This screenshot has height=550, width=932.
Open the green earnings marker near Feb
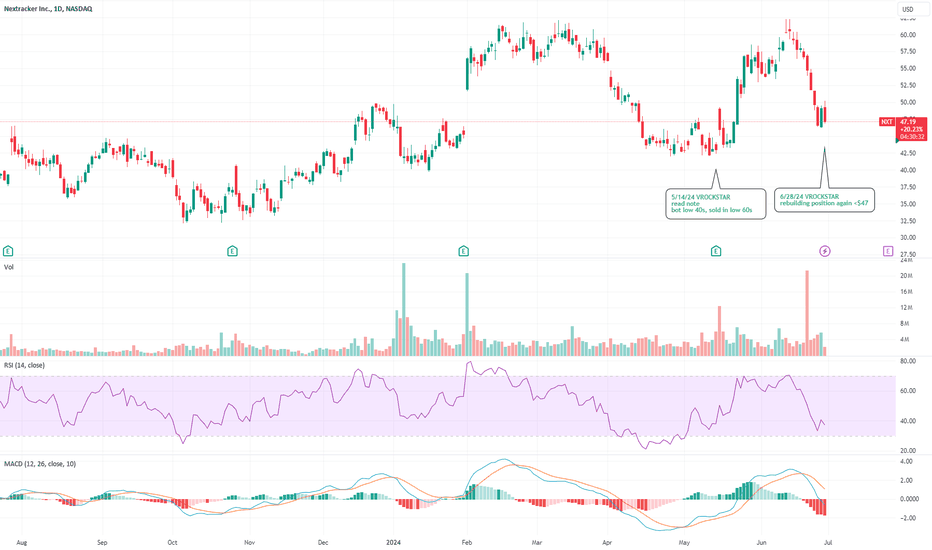464,251
